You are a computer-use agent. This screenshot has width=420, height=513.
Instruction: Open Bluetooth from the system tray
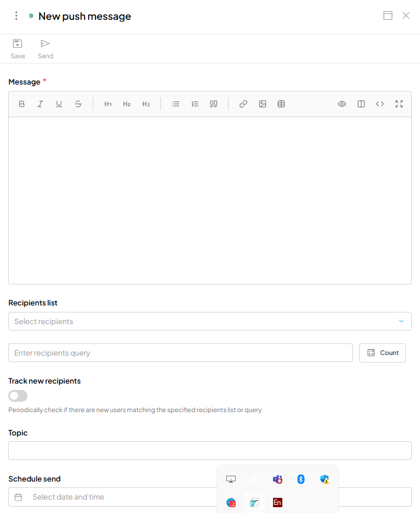pos(300,479)
